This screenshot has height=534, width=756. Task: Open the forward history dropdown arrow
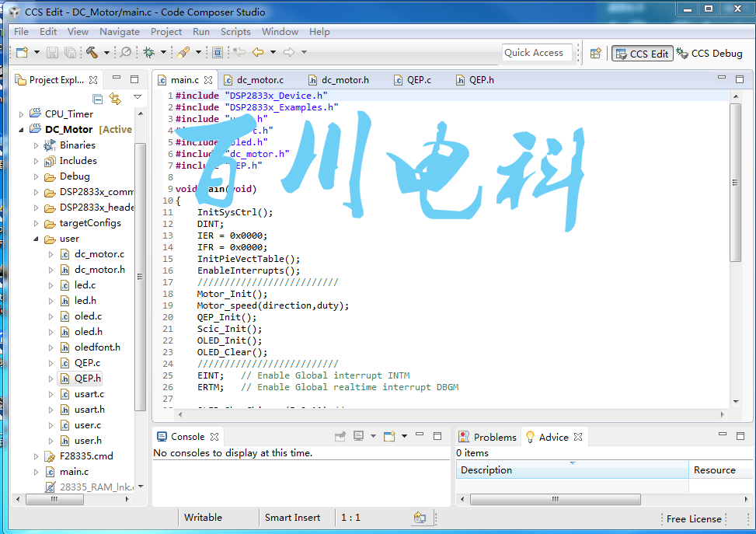point(305,52)
